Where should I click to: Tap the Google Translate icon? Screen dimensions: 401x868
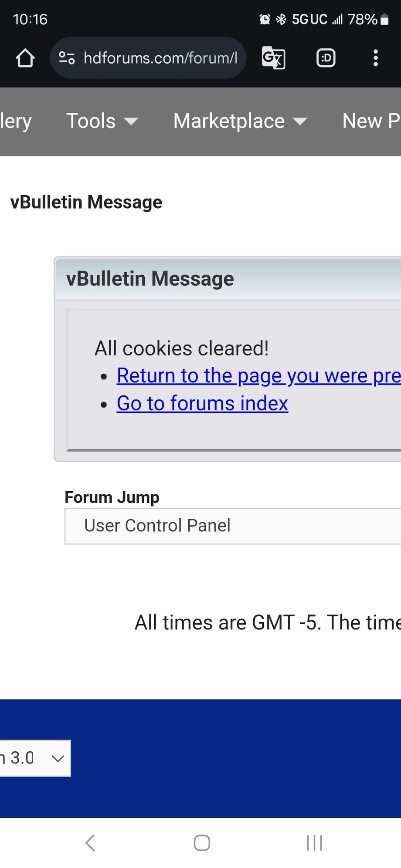pyautogui.click(x=273, y=58)
